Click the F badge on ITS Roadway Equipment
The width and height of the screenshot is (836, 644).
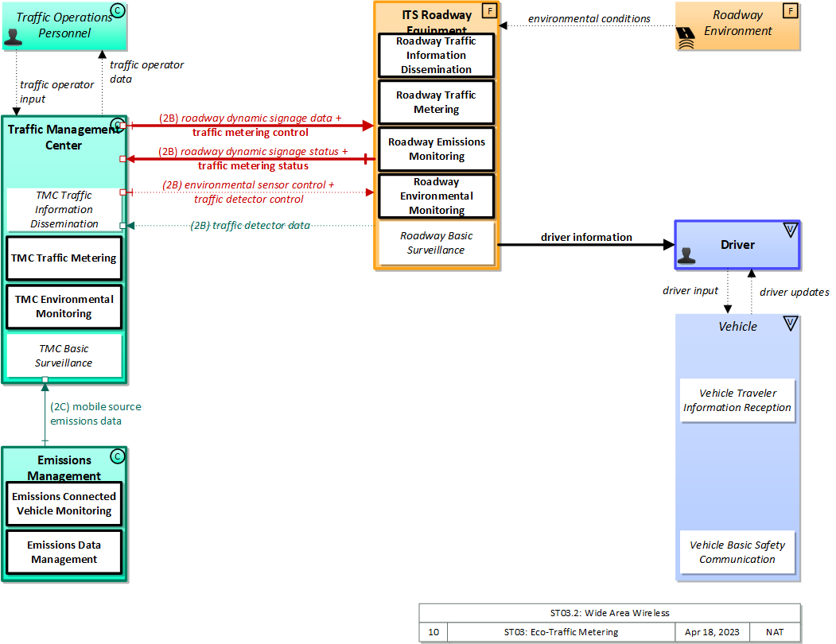click(x=489, y=11)
